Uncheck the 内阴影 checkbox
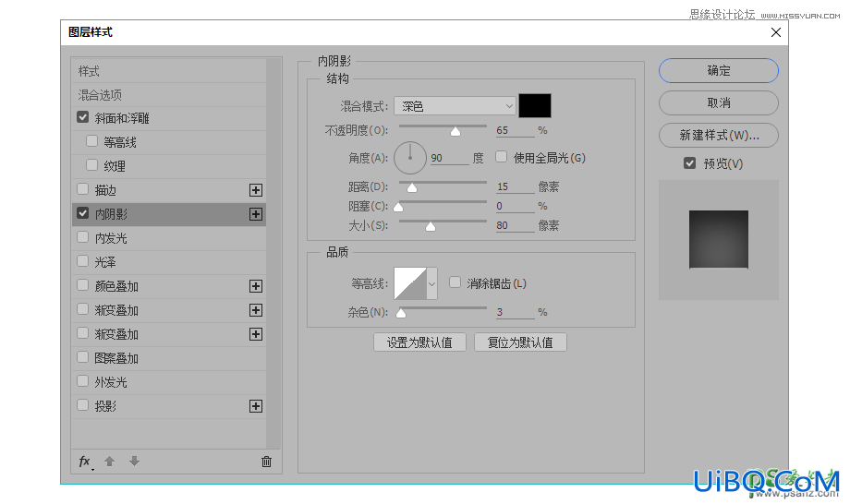 83,213
